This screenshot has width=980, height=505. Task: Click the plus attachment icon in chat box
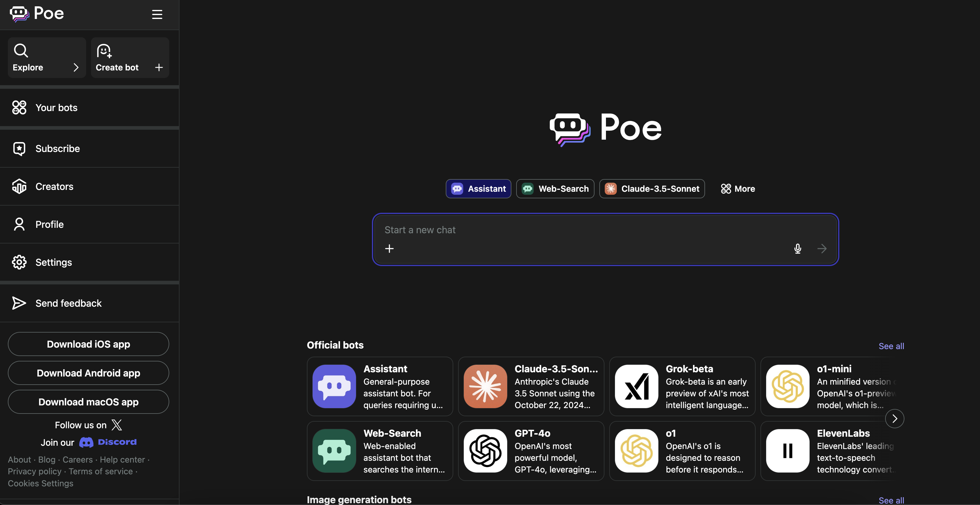pos(389,249)
